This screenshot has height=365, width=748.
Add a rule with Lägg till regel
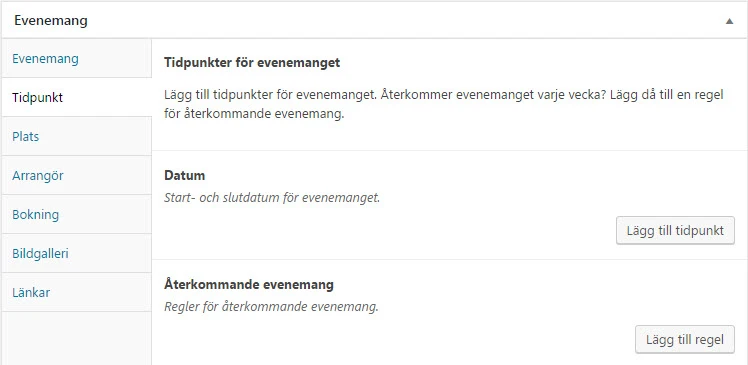(685, 340)
